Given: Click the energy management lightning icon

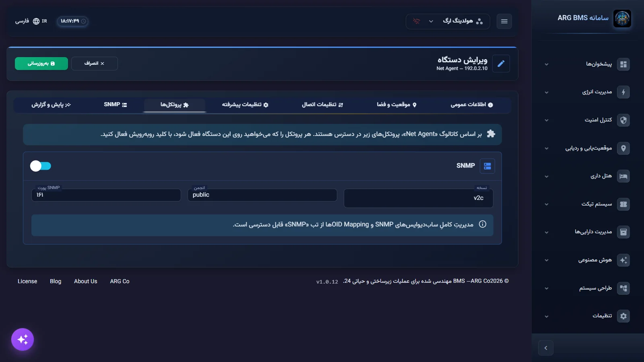Looking at the screenshot, I should tap(623, 92).
